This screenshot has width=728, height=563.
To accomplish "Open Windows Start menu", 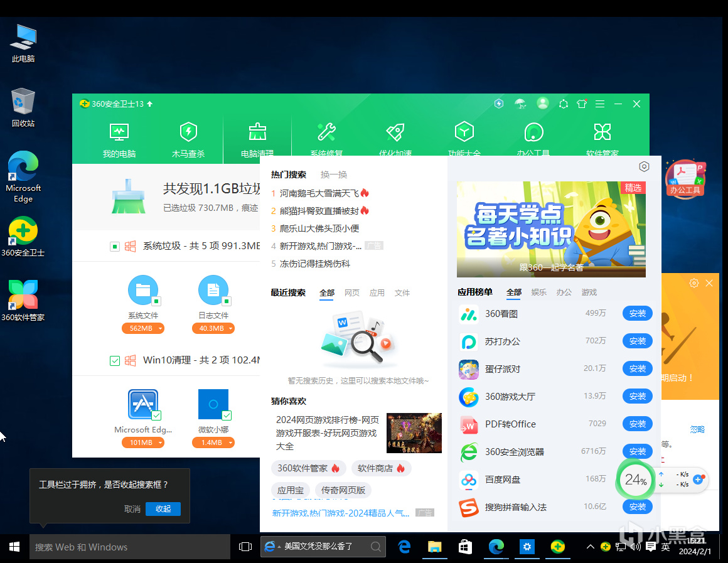I will click(14, 547).
